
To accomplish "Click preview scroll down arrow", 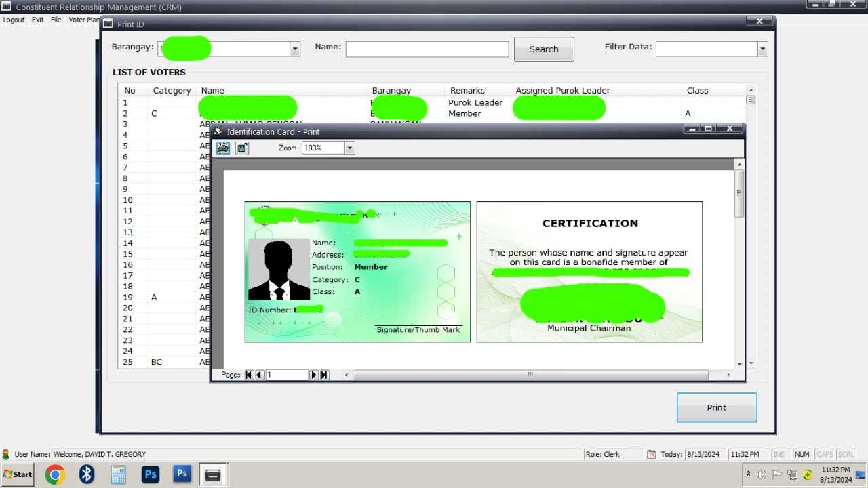I will [x=739, y=364].
